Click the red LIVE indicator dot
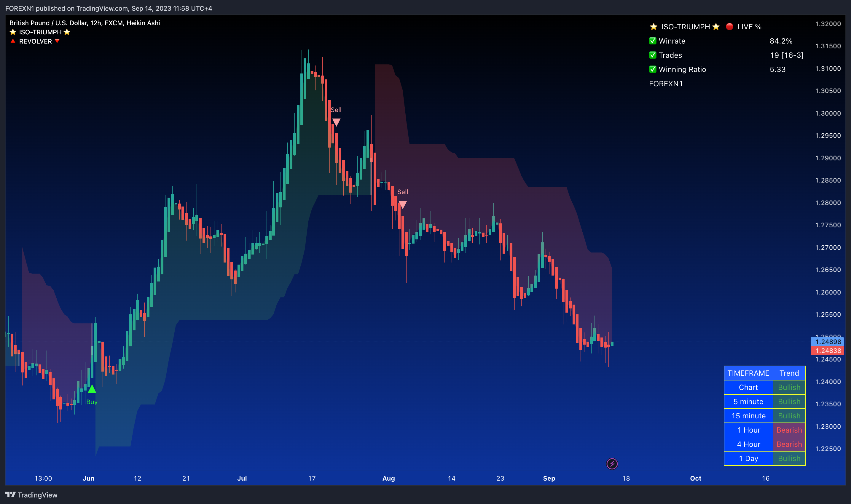Viewport: 851px width, 504px height. 729,26
